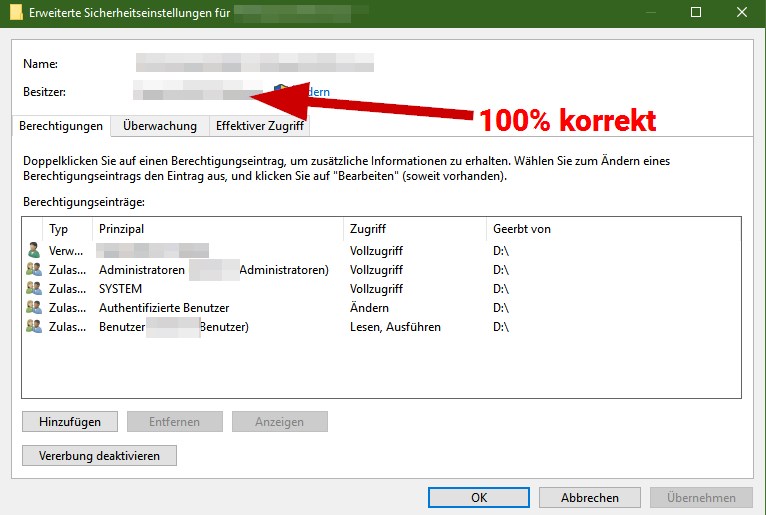The width and height of the screenshot is (766, 515).
Task: Click the Ändern owner link
Action: [x=318, y=92]
